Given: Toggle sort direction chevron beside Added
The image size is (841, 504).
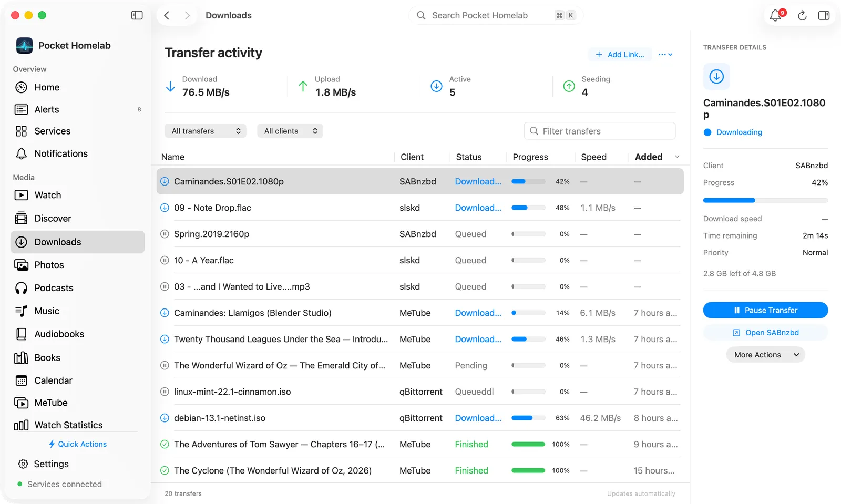Looking at the screenshot, I should point(677,157).
